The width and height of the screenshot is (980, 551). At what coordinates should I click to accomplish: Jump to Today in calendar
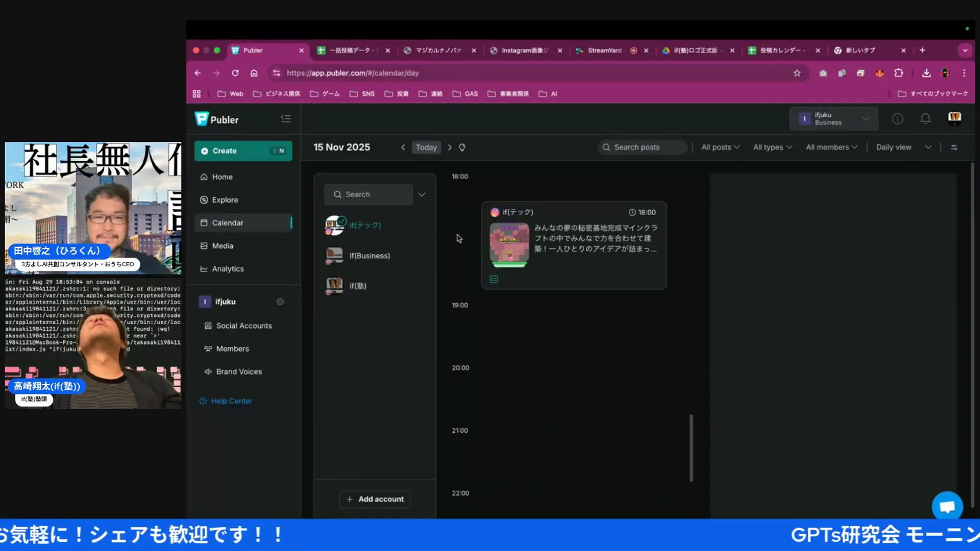click(x=426, y=147)
